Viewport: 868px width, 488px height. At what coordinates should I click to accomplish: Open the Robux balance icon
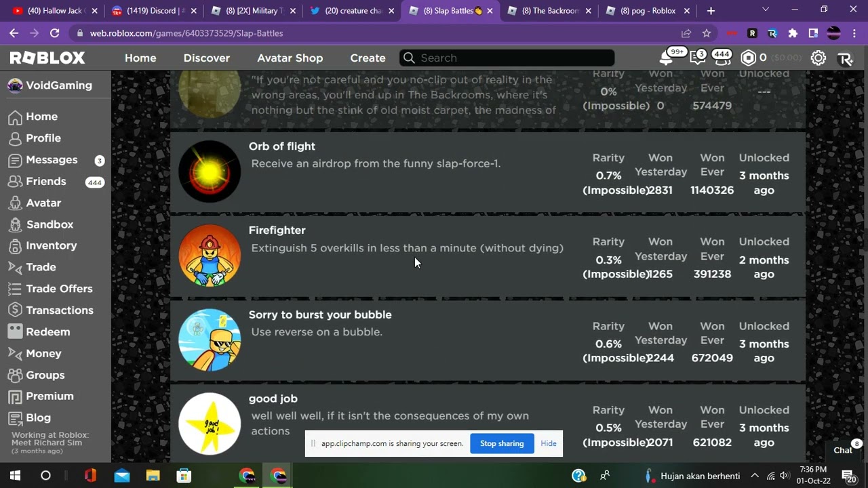point(748,58)
